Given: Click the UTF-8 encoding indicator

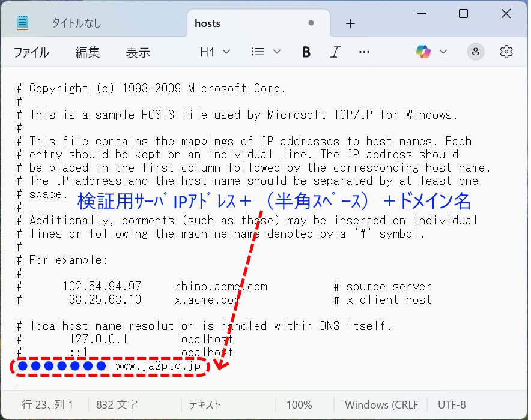Looking at the screenshot, I should pyautogui.click(x=452, y=404).
